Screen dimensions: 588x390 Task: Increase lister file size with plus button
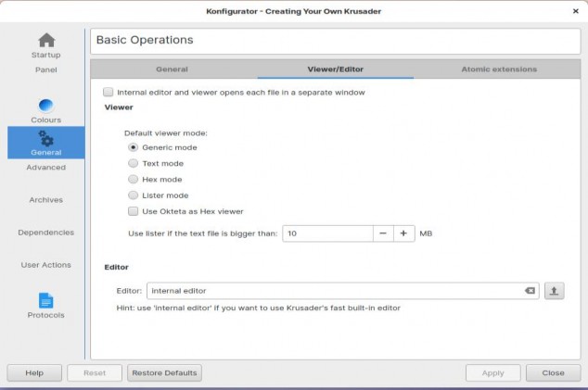(x=403, y=233)
